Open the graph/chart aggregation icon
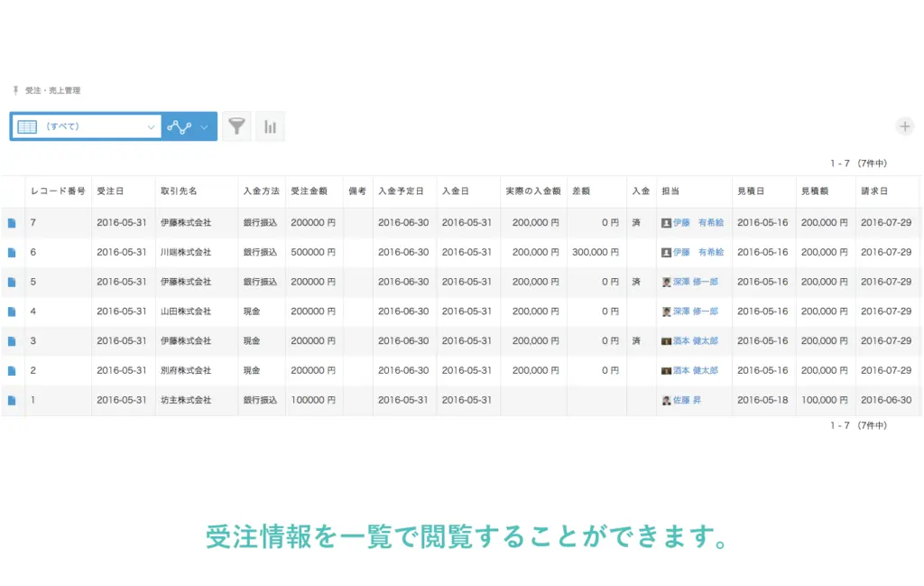 (270, 126)
